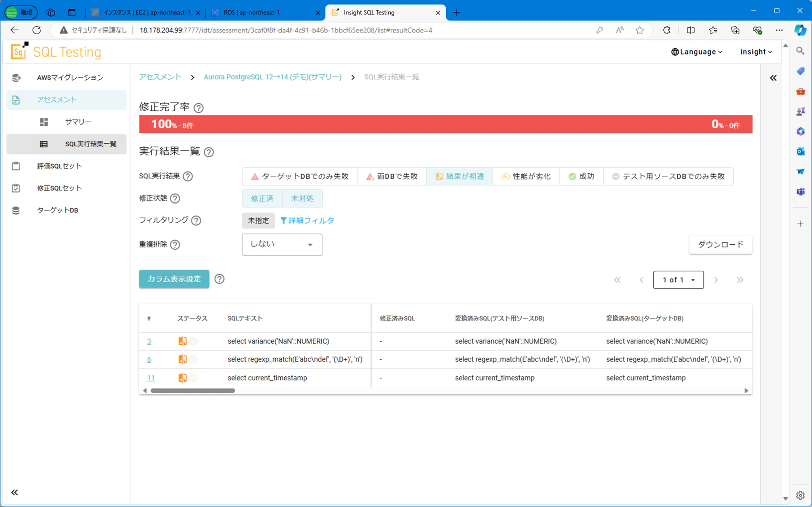Open Edge sidebar search icon
This screenshot has height=507, width=812.
click(800, 51)
